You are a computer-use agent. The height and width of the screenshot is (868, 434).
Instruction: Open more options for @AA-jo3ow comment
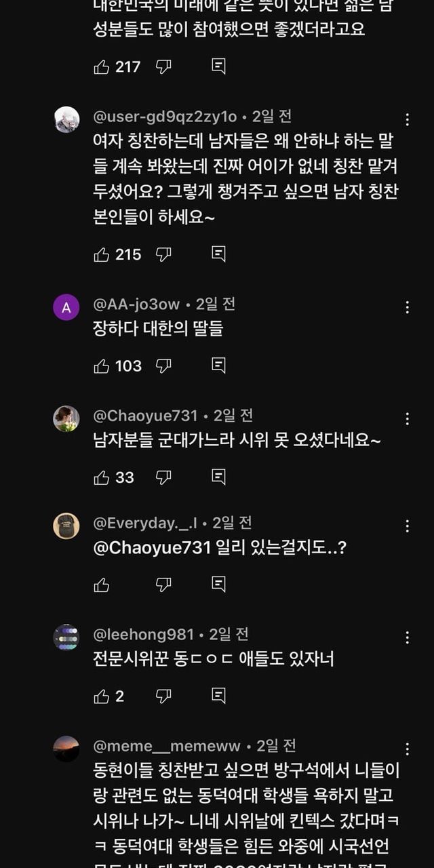click(x=408, y=307)
